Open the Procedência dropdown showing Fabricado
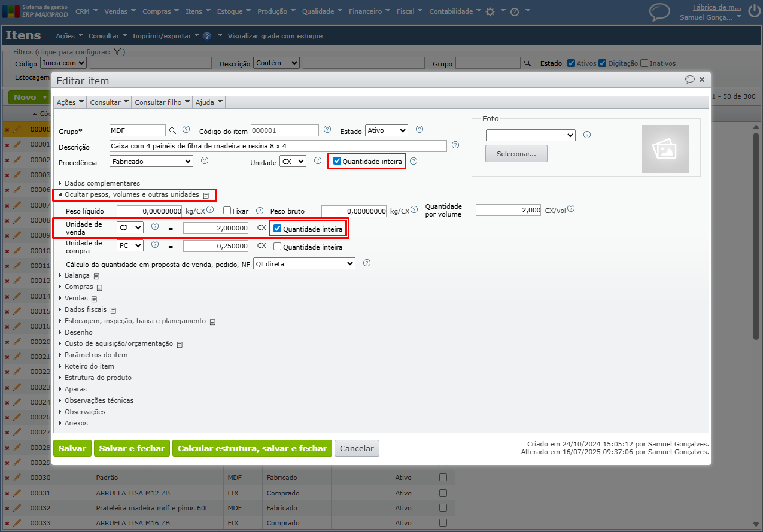The width and height of the screenshot is (763, 532). point(151,161)
